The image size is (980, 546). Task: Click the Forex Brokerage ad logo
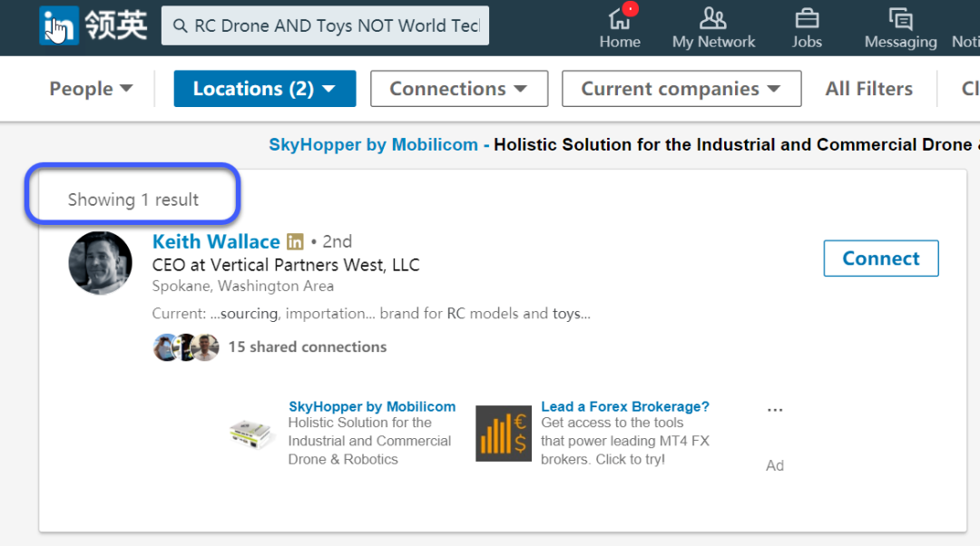pyautogui.click(x=504, y=434)
